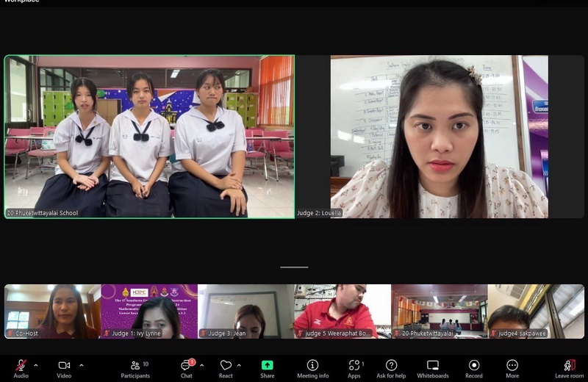Start screen Share with green button
588x382 pixels.
pos(268,369)
